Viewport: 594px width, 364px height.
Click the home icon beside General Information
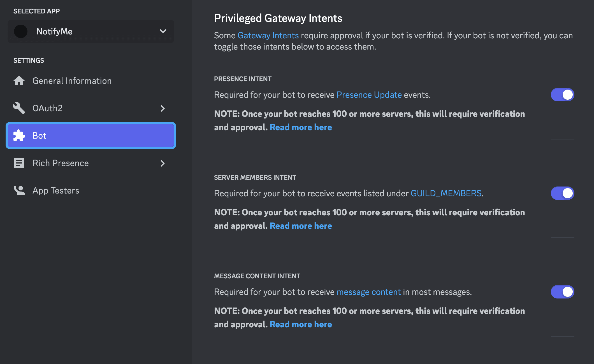point(19,81)
